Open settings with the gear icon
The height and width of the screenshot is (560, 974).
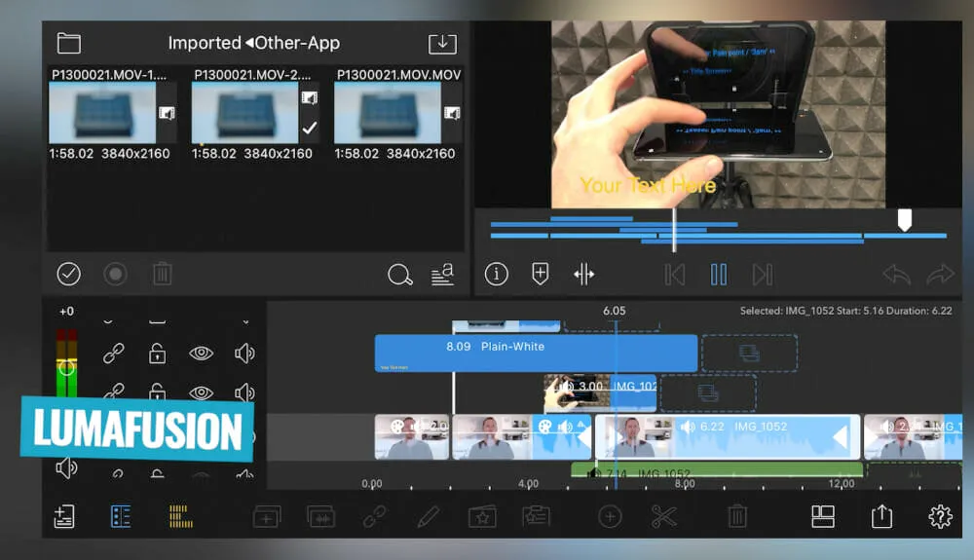click(x=940, y=516)
